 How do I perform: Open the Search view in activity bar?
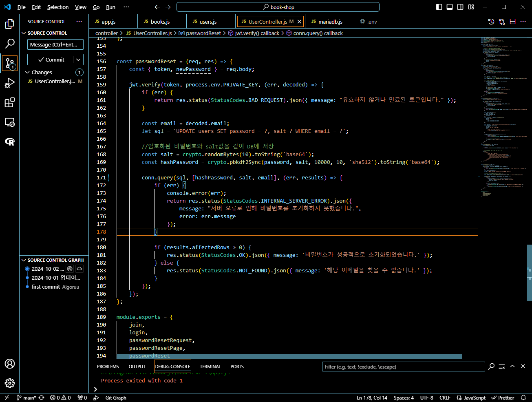[10, 44]
